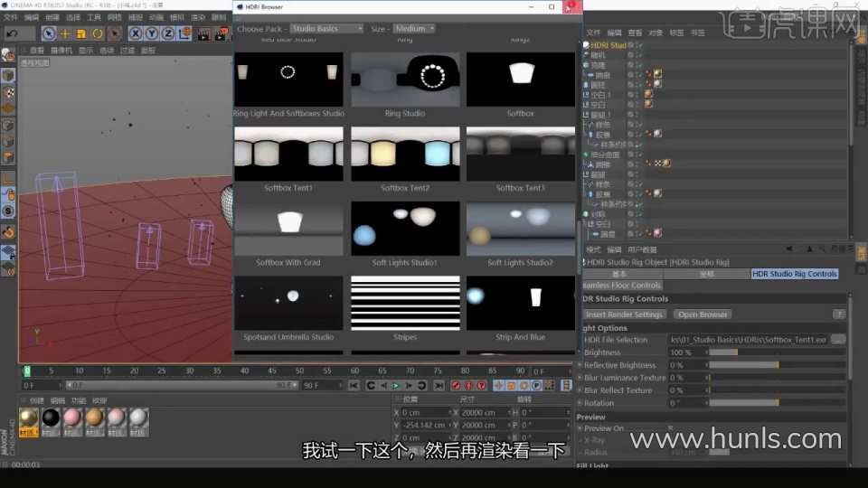
Task: Adjust the Rotation slider
Action: click(778, 403)
